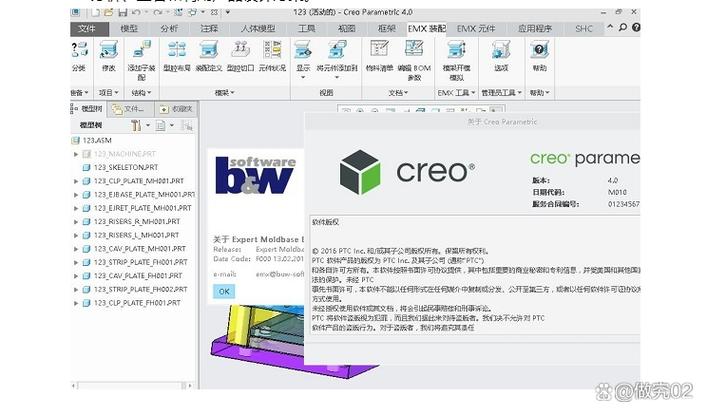Open the 型腔布局 cavity layout tool
This screenshot has height=416, width=707.
(x=177, y=50)
